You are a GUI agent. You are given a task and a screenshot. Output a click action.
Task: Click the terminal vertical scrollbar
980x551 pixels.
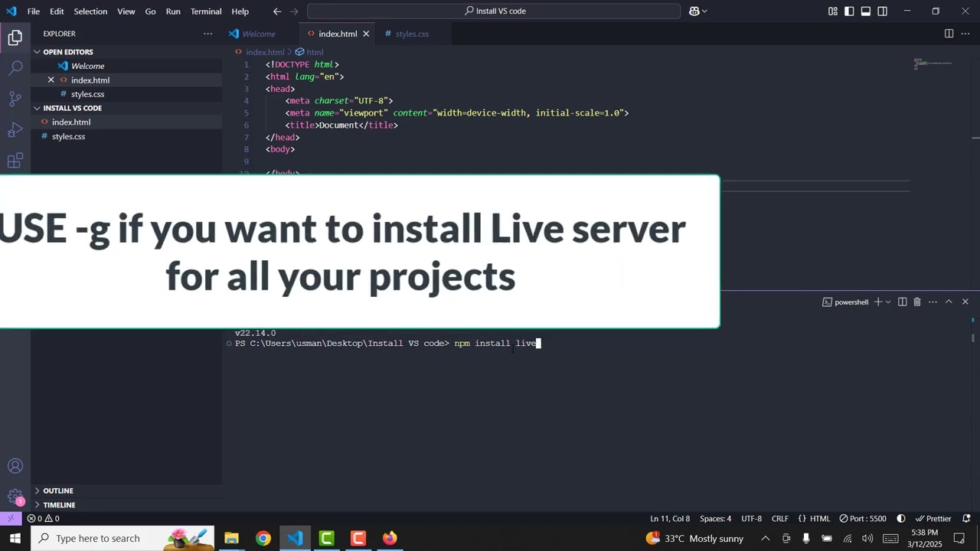pyautogui.click(x=975, y=337)
